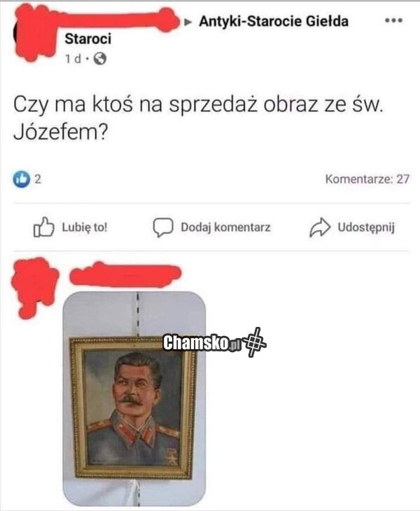420x511 pixels.
Task: Open the Antyki-Starocie Giełda group link
Action: 274,22
